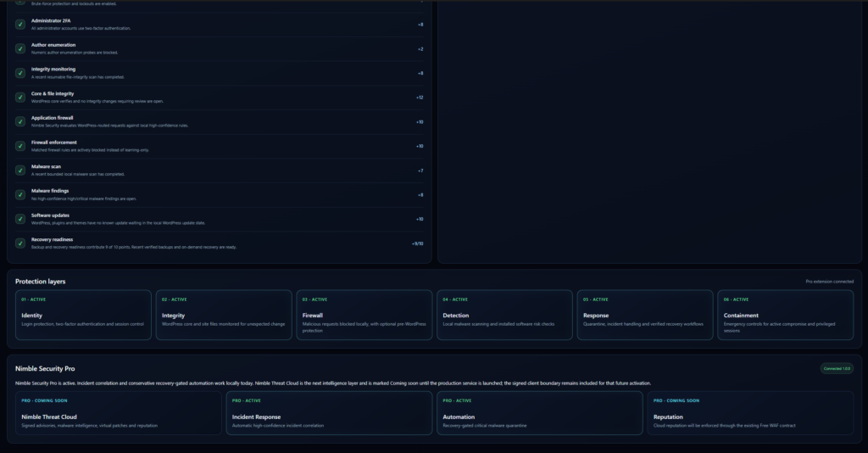
Task: Click the 'Firewall enforcement' row title
Action: coord(53,143)
